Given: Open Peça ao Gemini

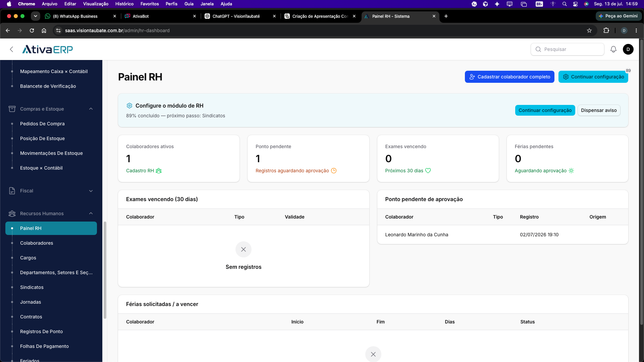Looking at the screenshot, I should point(619,16).
